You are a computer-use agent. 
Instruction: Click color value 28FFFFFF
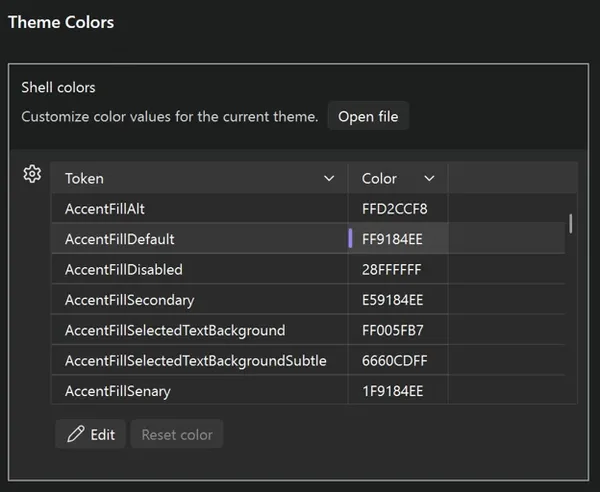[391, 270]
